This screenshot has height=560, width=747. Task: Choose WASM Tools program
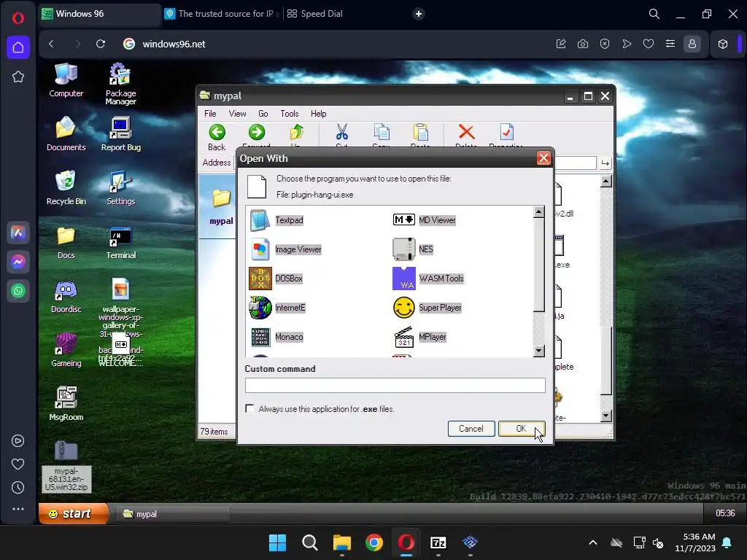click(x=427, y=279)
